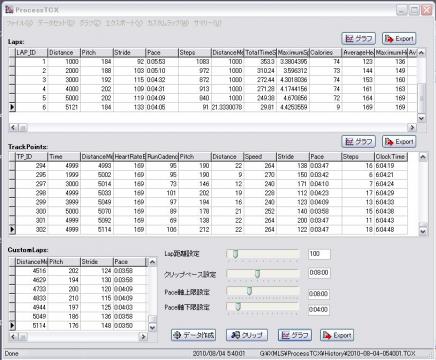The width and height of the screenshot is (436, 360).
Task: Click the HeartRateB column header
Action: [x=130, y=157]
